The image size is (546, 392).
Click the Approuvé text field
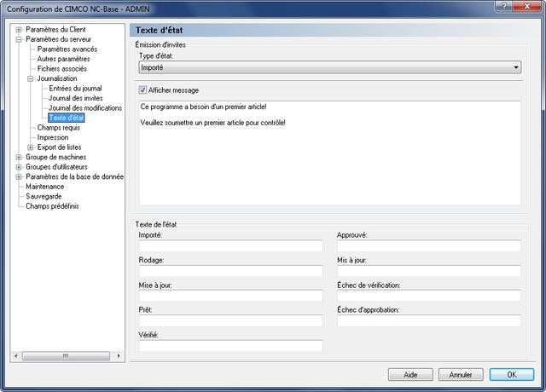[x=429, y=246]
